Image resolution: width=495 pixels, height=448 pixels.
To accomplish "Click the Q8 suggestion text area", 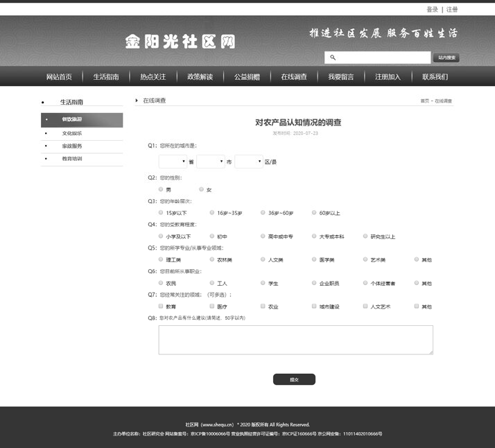I will click(x=296, y=340).
